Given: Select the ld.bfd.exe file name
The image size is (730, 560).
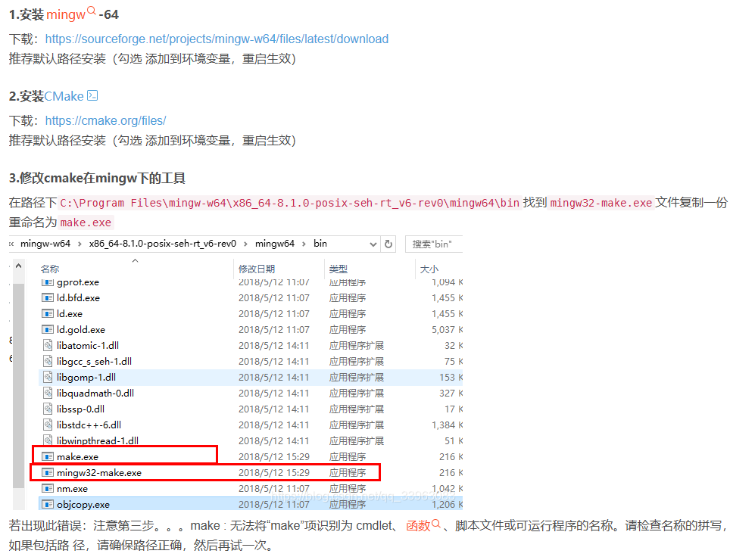Looking at the screenshot, I should [78, 297].
